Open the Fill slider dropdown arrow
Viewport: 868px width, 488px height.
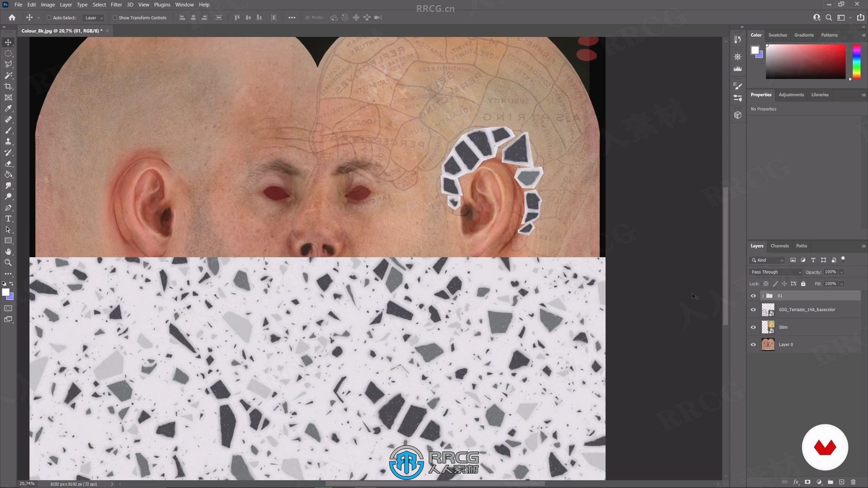click(x=842, y=284)
